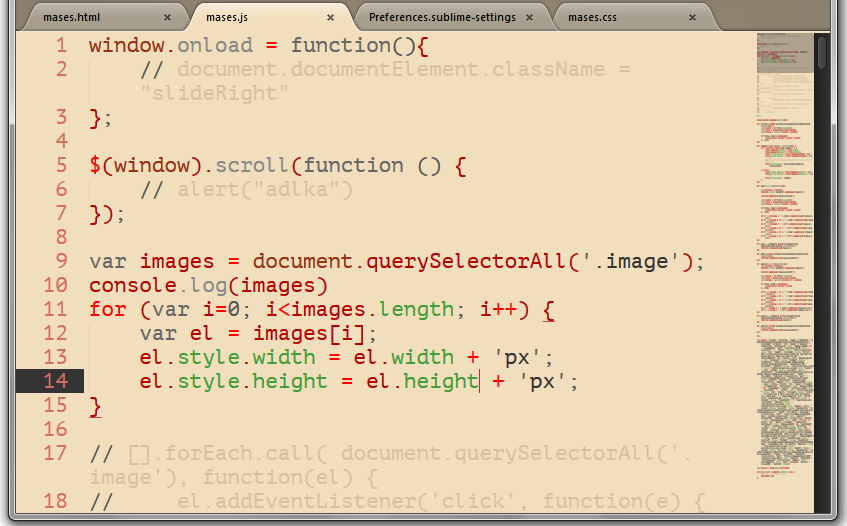The width and height of the screenshot is (847, 526).
Task: Click 'console' on line 10
Action: point(133,286)
